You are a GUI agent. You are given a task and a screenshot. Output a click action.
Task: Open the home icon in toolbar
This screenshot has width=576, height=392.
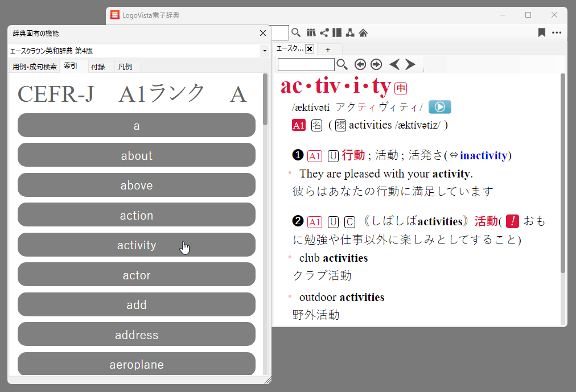[363, 32]
